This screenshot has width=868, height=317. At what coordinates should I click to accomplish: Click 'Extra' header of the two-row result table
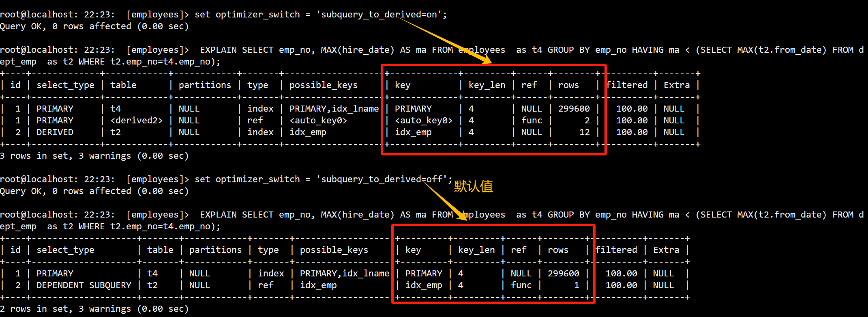tap(666, 250)
